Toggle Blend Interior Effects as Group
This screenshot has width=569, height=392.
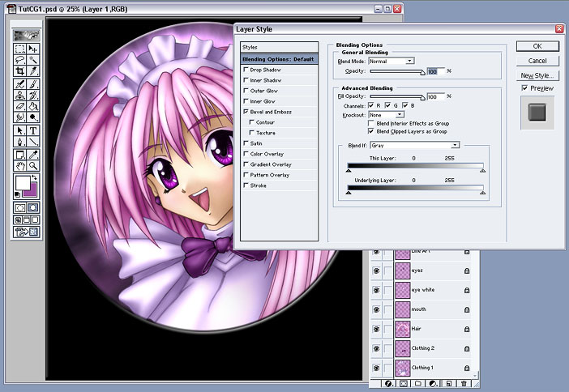pyautogui.click(x=371, y=123)
